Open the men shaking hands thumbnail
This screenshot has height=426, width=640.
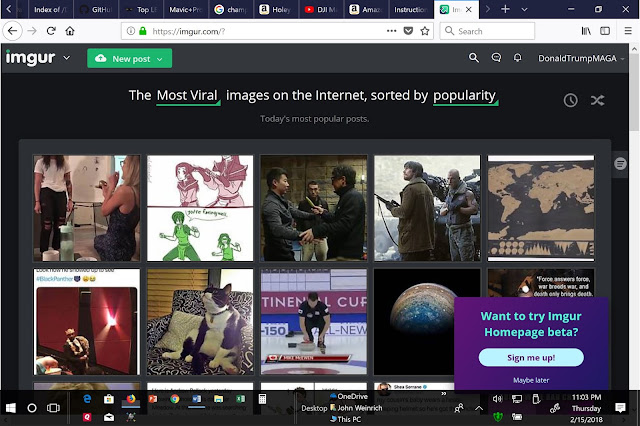(x=313, y=208)
